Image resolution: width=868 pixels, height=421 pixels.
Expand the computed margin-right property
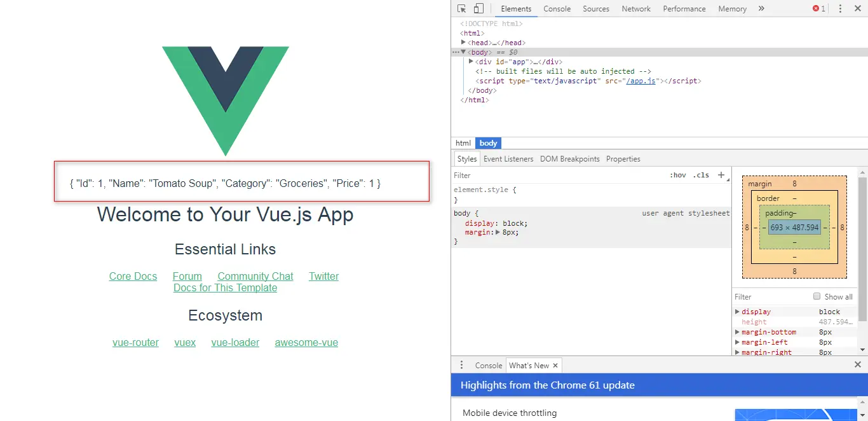click(737, 352)
